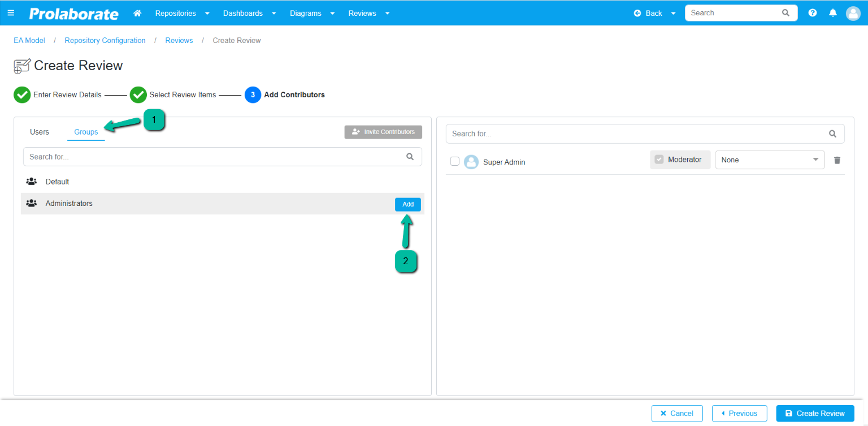Image resolution: width=868 pixels, height=426 pixels.
Task: Expand the Diagrams menu
Action: point(312,13)
